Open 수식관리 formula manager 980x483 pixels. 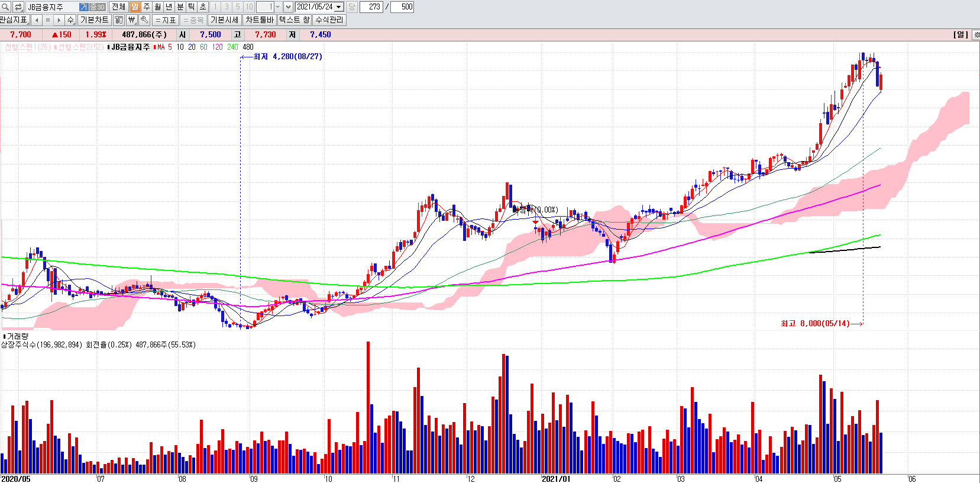coord(329,20)
